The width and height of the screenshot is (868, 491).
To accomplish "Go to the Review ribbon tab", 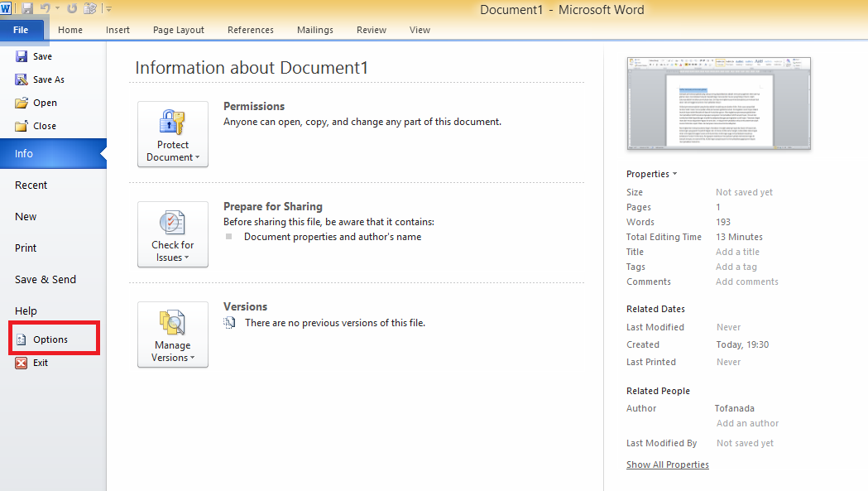I will tap(372, 30).
